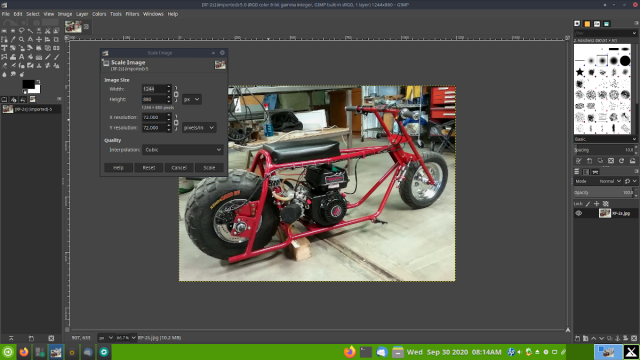Select the Gradient tool
This screenshot has width=640, height=360.
tap(39, 57)
